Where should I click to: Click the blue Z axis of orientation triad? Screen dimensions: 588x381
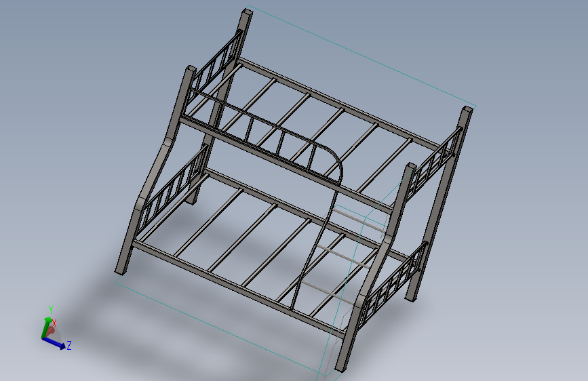(54, 343)
